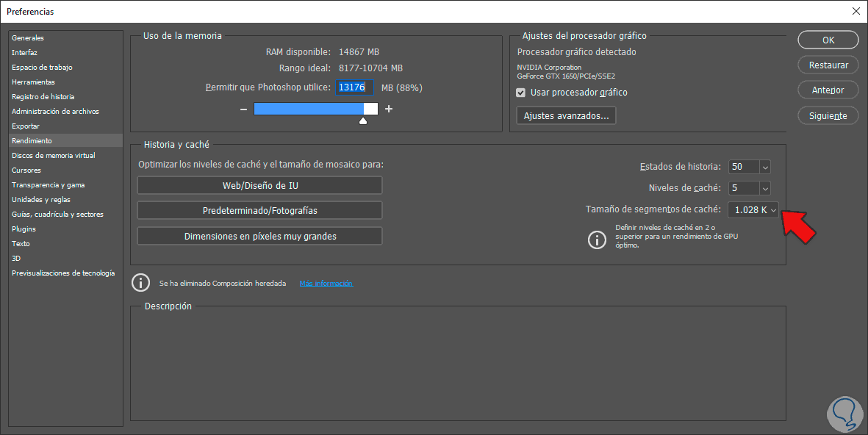Open the Tamaño de segmentos de caché dropdown

(x=753, y=209)
